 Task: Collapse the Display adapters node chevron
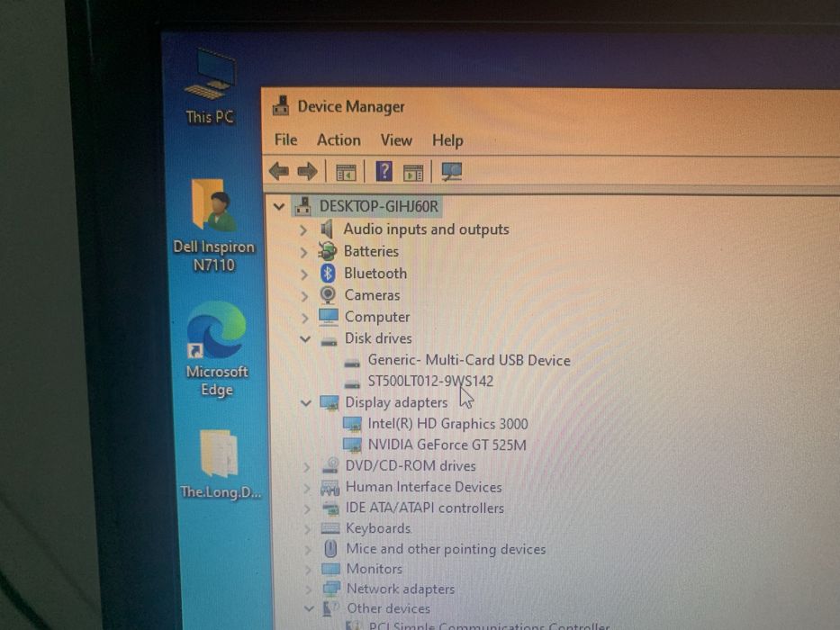point(306,403)
